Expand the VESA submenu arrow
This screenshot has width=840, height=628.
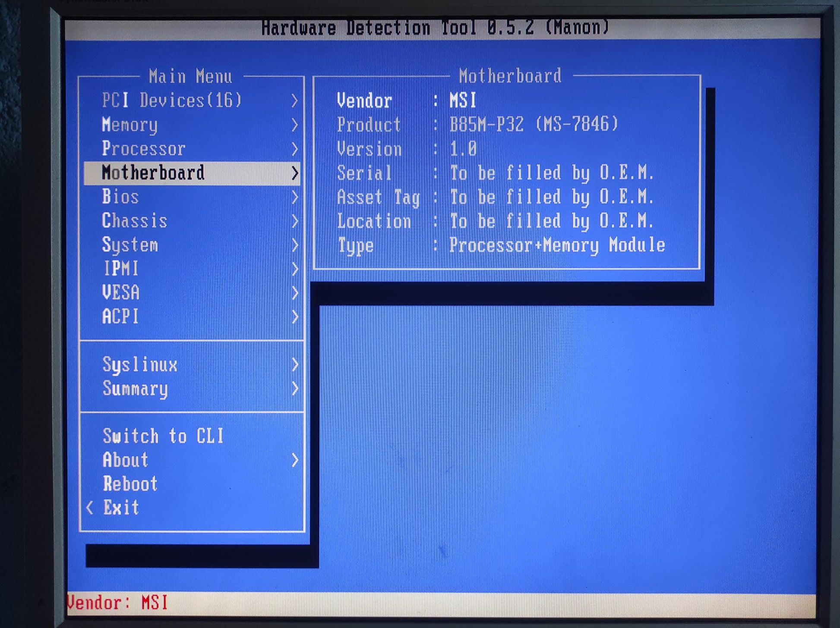pos(295,293)
